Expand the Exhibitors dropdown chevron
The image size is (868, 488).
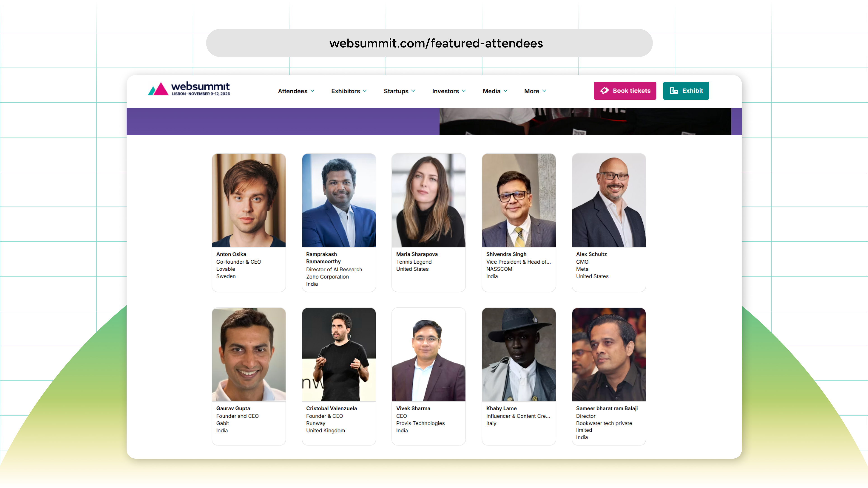(x=365, y=91)
